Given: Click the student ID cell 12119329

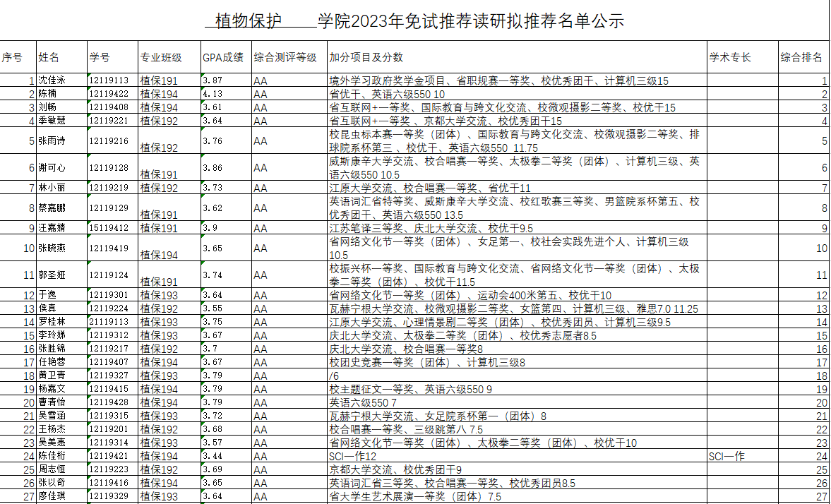Looking at the screenshot, I should tap(112, 497).
